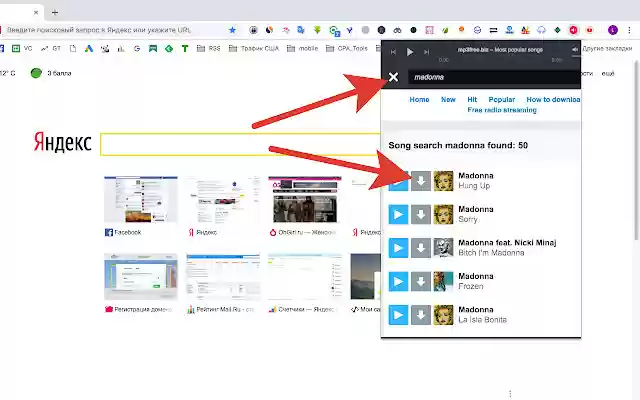Play Madonna's Sorry
Viewport: 640px width, 400px height.
pyautogui.click(x=398, y=214)
